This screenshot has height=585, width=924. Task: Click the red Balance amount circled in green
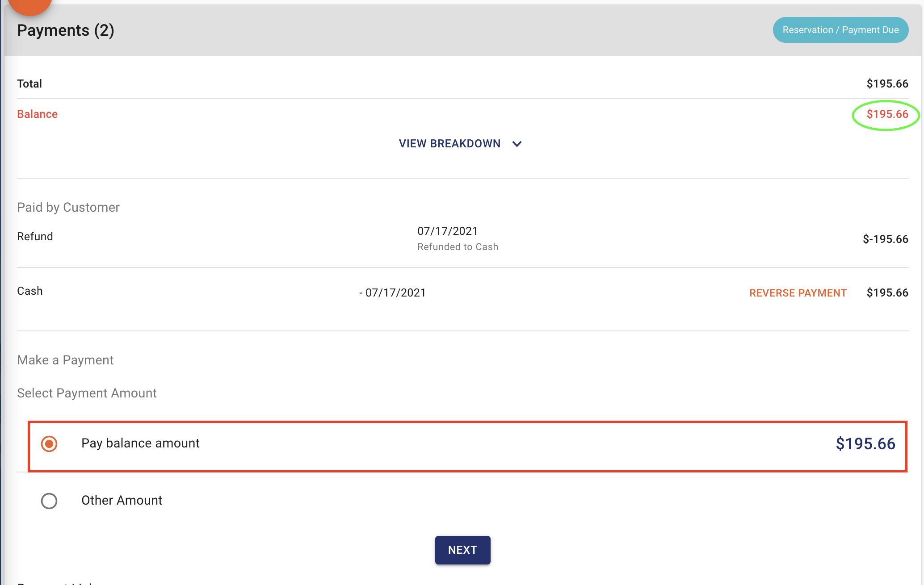pyautogui.click(x=887, y=114)
